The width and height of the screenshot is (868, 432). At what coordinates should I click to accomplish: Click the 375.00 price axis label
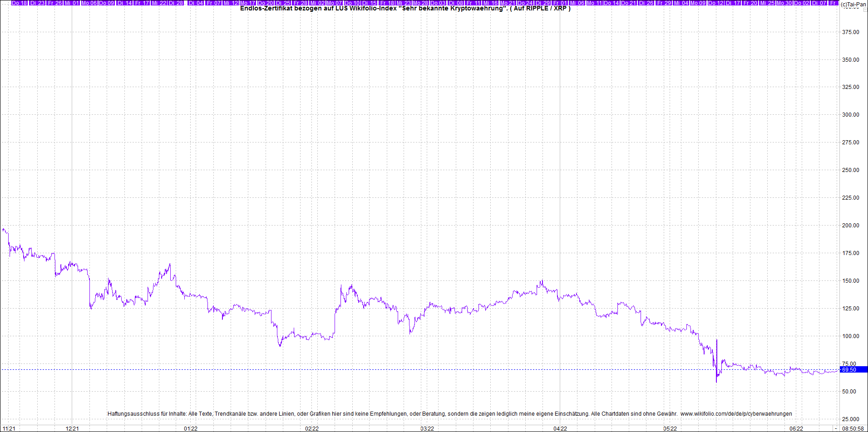851,32
